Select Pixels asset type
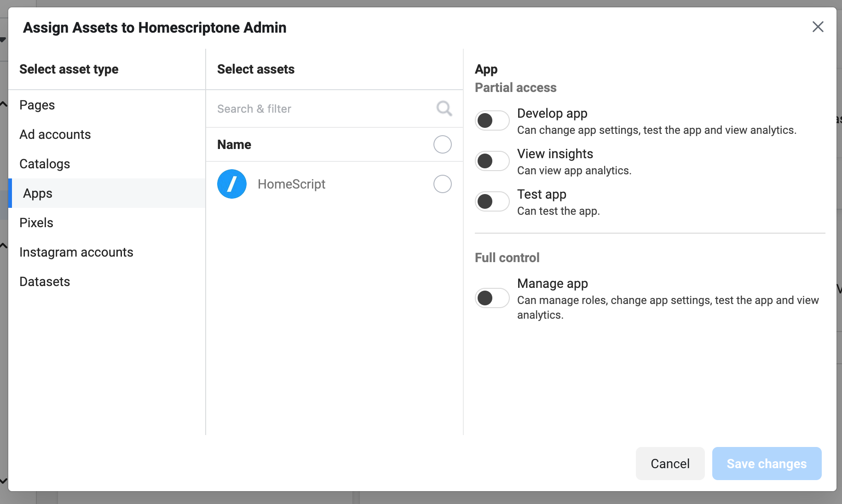Image resolution: width=842 pixels, height=504 pixels. click(x=107, y=223)
